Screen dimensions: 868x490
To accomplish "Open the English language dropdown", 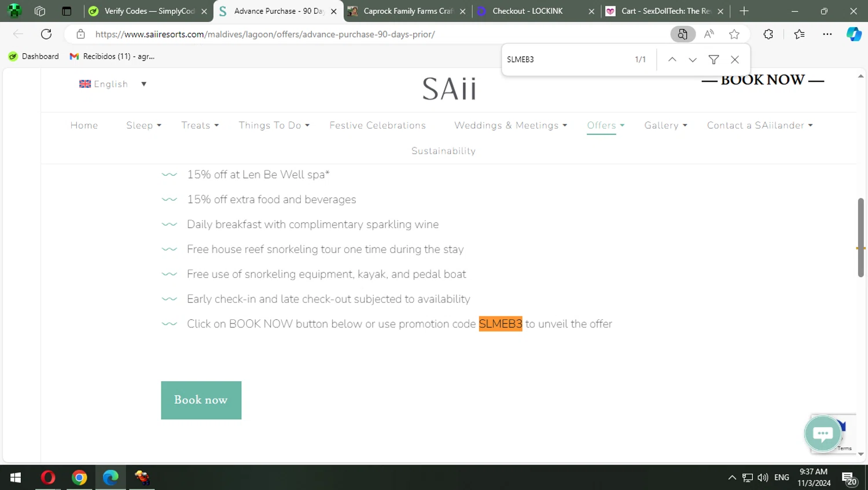I will 113,84.
